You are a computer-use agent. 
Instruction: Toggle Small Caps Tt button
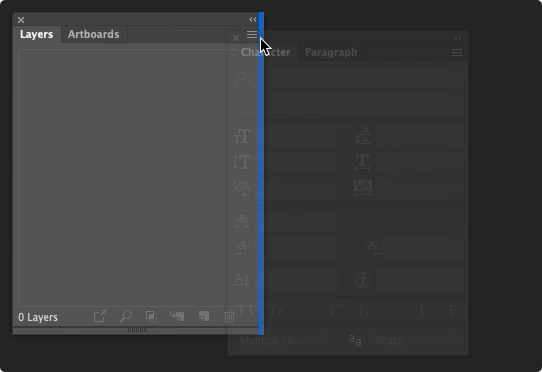276,310
